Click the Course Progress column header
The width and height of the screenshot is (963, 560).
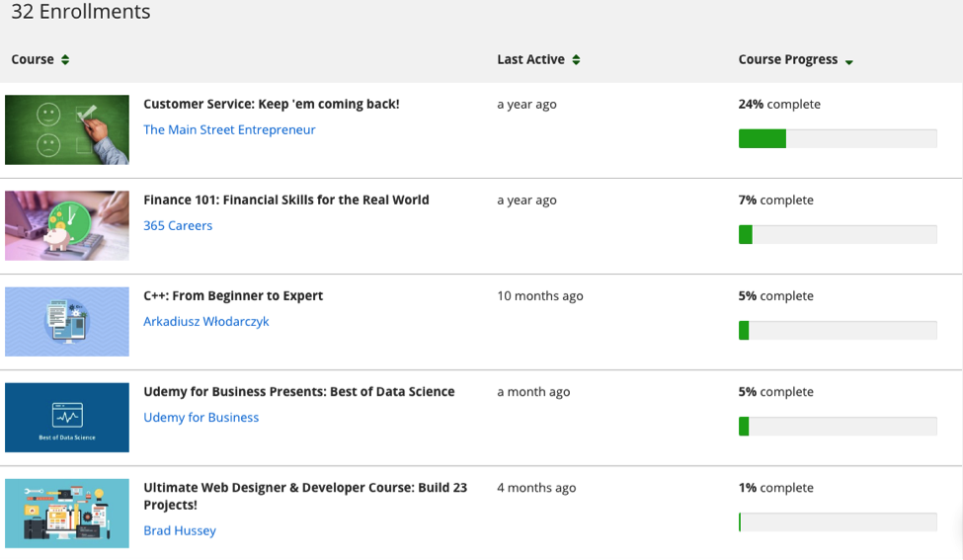(787, 59)
